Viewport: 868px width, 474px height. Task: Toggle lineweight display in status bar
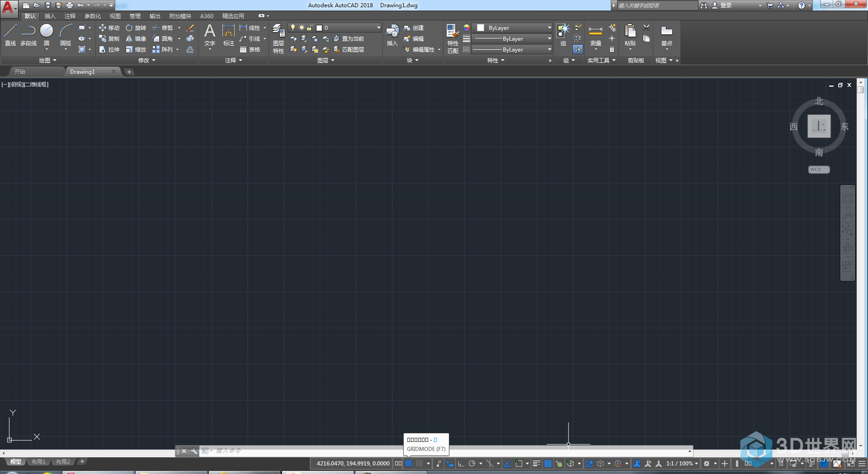[537, 464]
